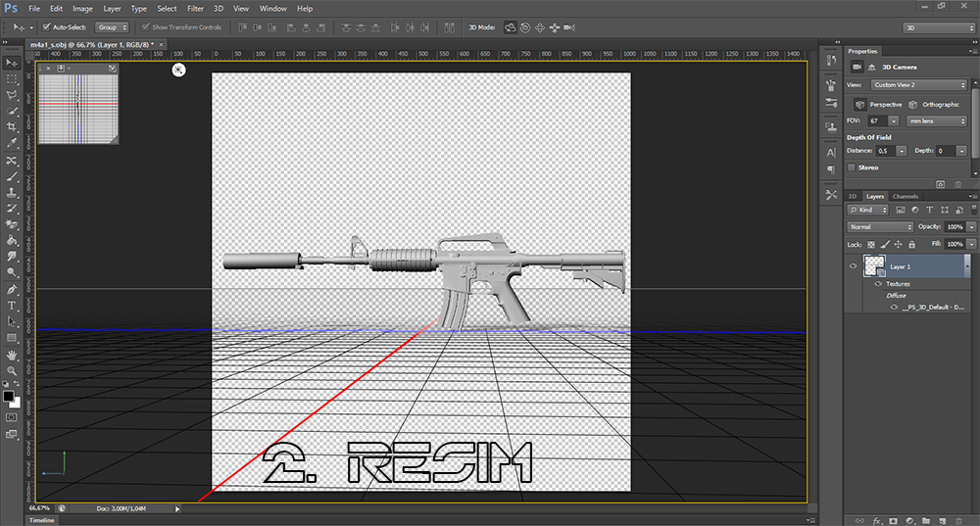980x526 pixels.
Task: Click the layer effects fx icon
Action: (877, 520)
